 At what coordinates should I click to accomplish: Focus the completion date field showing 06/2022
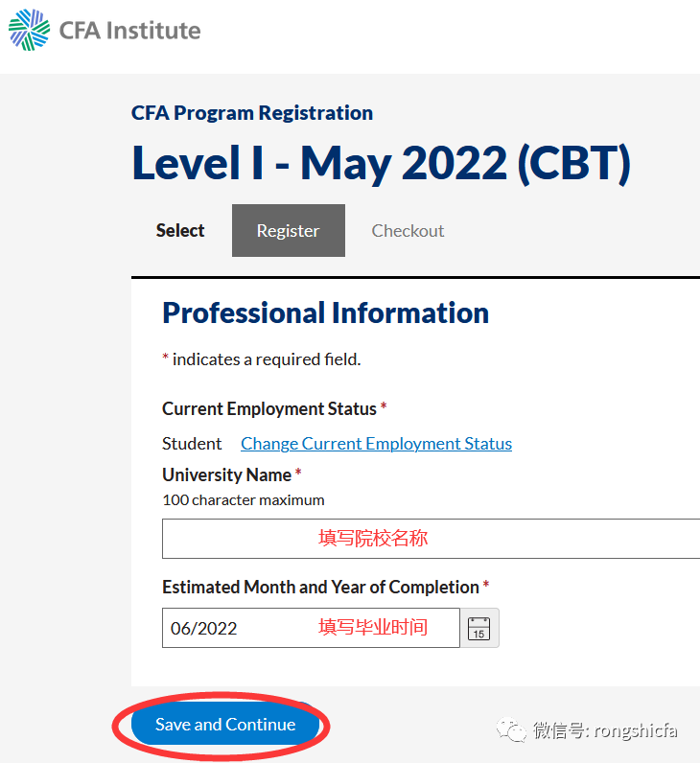click(311, 628)
